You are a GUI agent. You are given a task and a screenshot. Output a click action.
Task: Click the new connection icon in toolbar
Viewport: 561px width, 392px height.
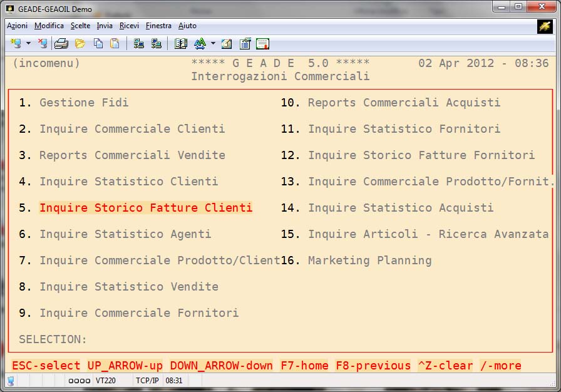[x=16, y=44]
